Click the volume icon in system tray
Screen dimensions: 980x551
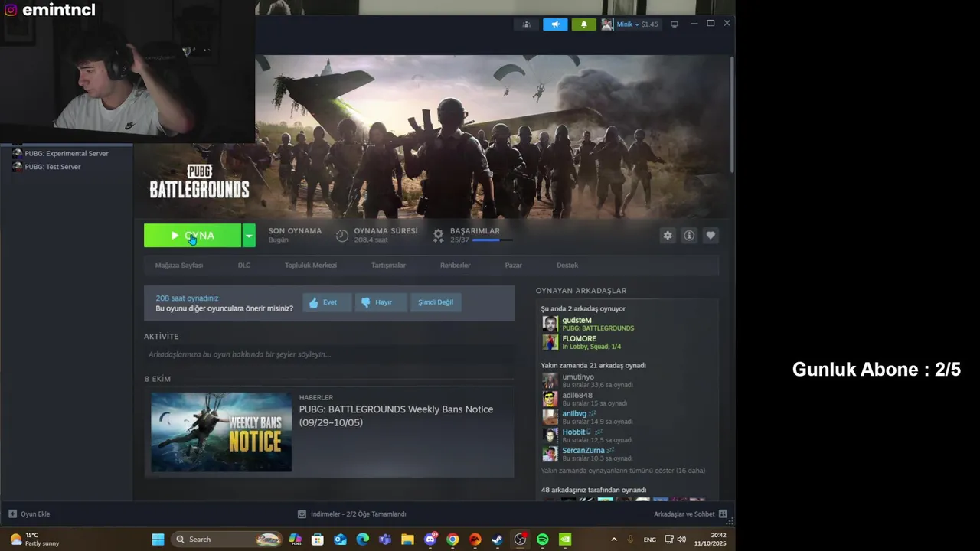coord(681,540)
